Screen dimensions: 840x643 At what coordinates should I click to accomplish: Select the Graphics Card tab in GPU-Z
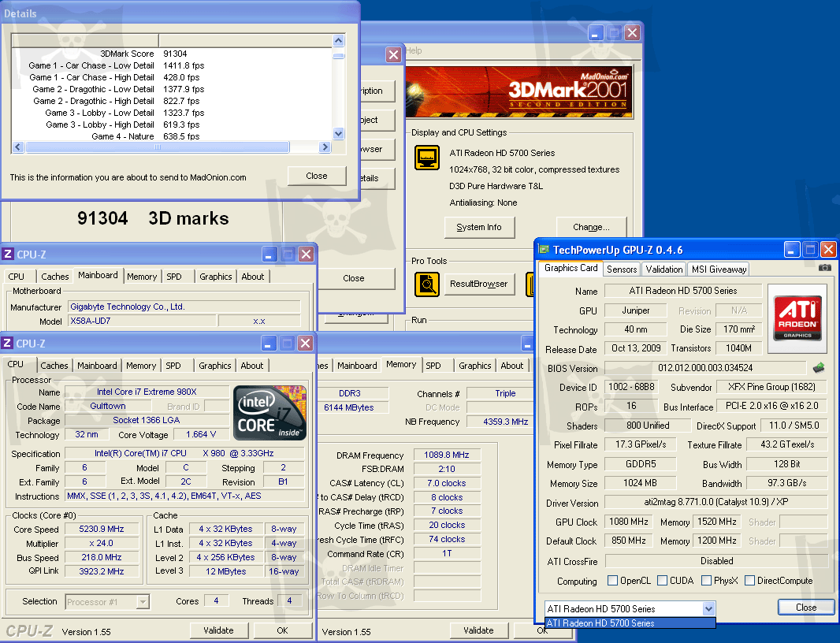pos(571,268)
